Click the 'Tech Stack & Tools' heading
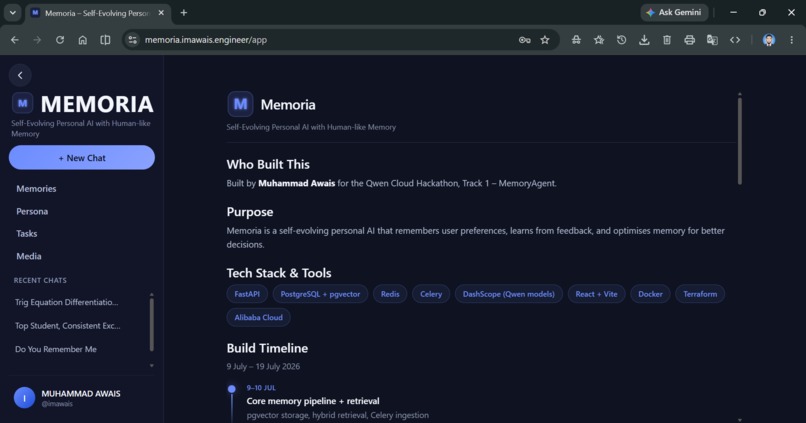 tap(279, 273)
